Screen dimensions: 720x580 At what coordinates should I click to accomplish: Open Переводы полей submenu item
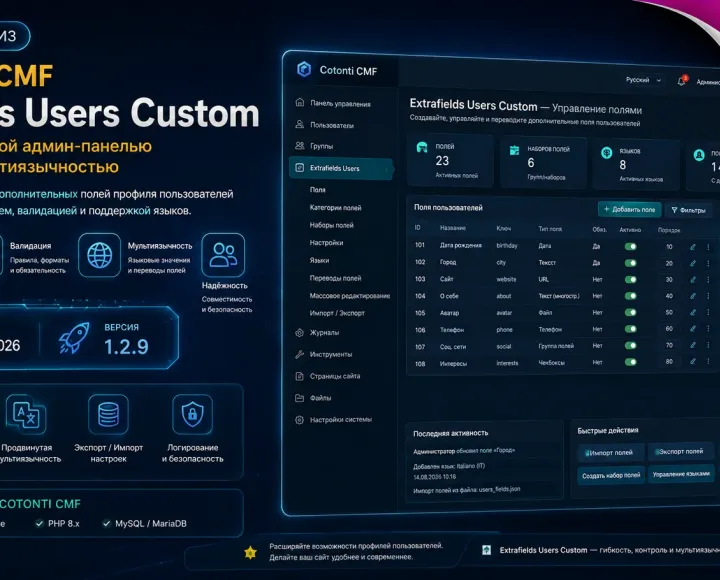(335, 278)
